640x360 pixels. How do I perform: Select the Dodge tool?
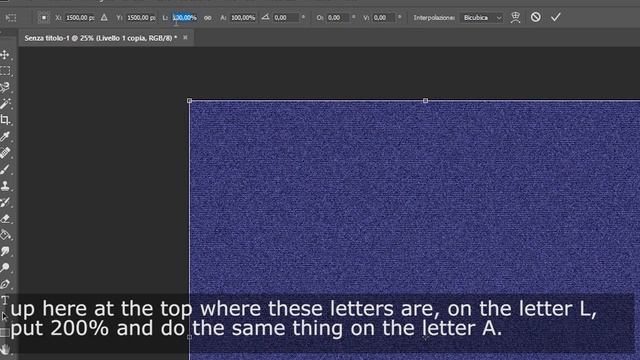click(x=5, y=268)
